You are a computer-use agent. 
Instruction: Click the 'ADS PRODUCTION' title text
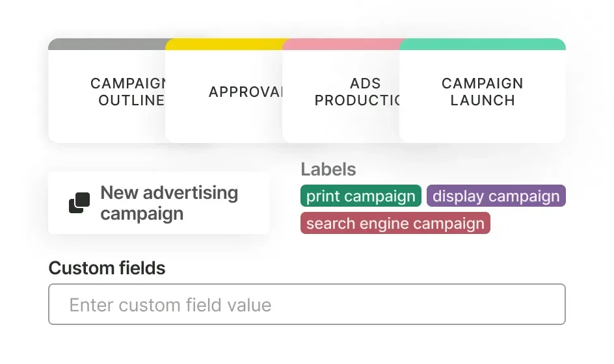(356, 92)
